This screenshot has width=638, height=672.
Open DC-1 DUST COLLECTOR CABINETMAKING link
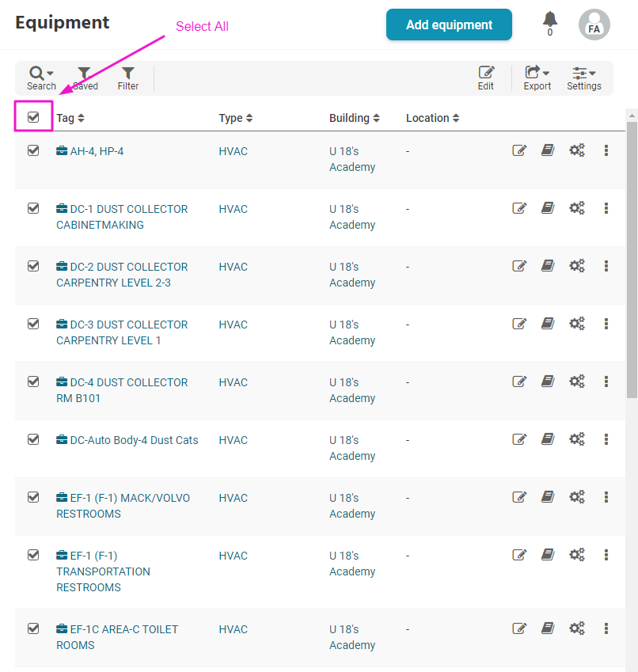point(122,217)
